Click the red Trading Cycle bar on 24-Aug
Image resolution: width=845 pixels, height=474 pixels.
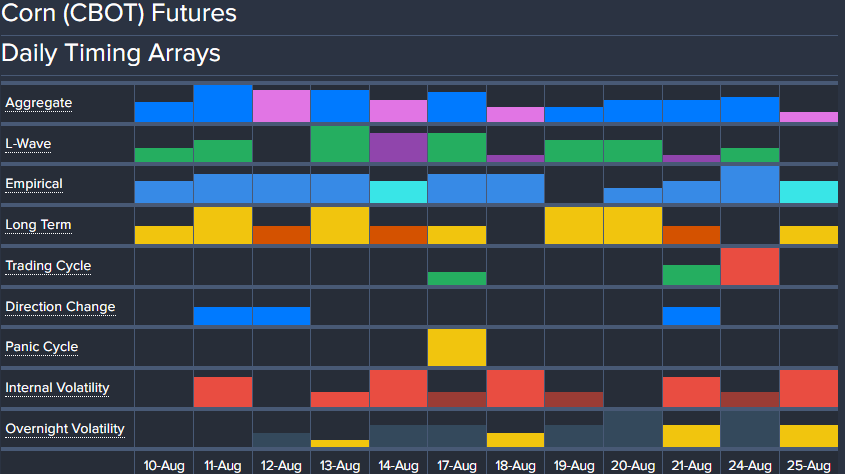[750, 267]
